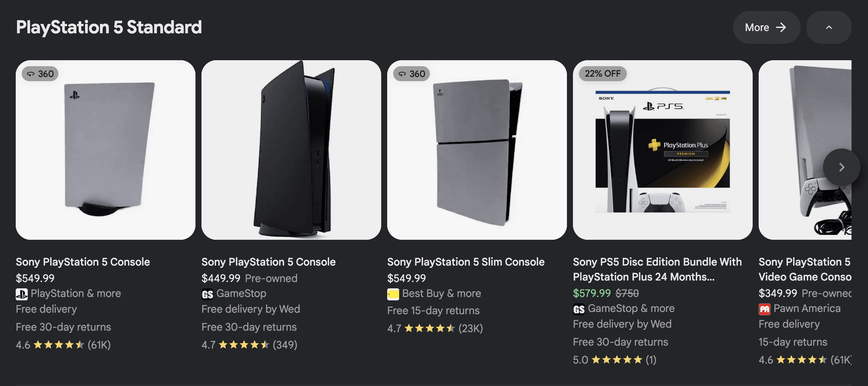The height and width of the screenshot is (386, 868).
Task: Click the PlayStation store logo icon
Action: pos(22,294)
